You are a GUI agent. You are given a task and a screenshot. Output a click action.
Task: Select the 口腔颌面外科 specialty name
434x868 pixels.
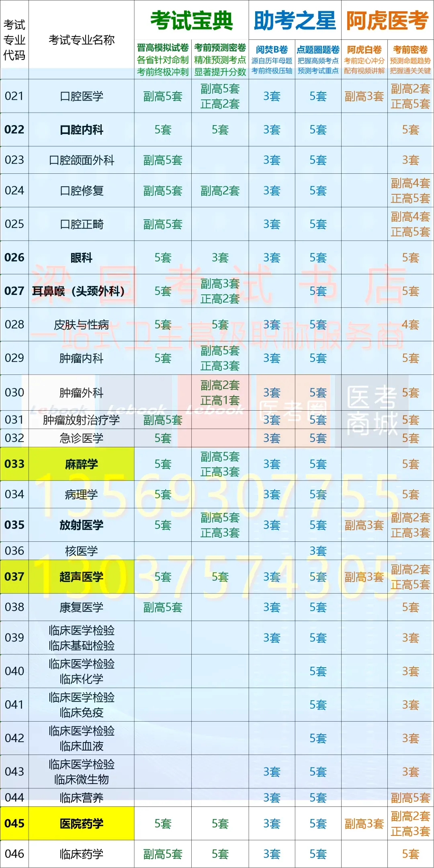82,160
